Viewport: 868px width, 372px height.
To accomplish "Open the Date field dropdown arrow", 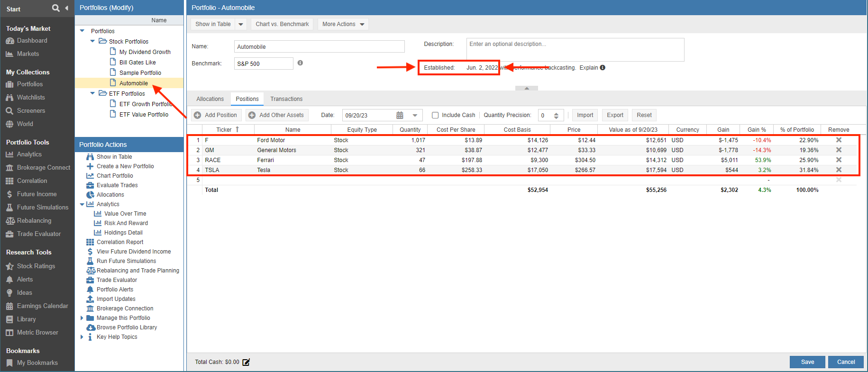I will [415, 115].
